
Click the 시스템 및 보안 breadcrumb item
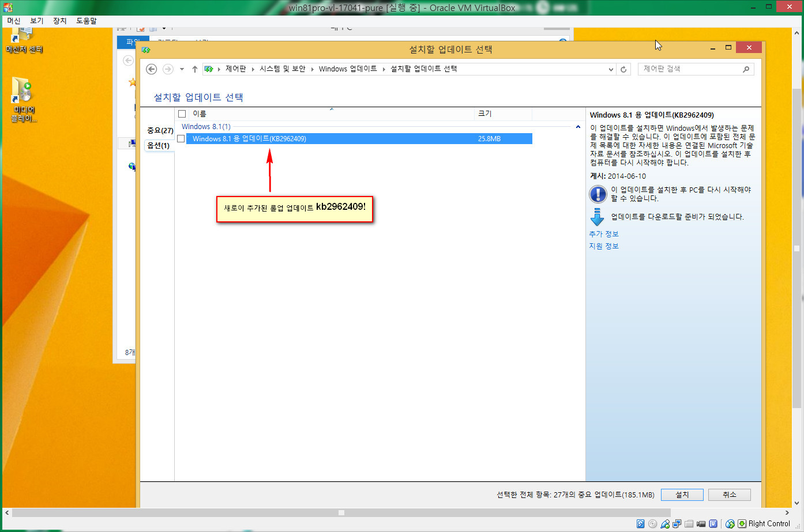(x=283, y=69)
